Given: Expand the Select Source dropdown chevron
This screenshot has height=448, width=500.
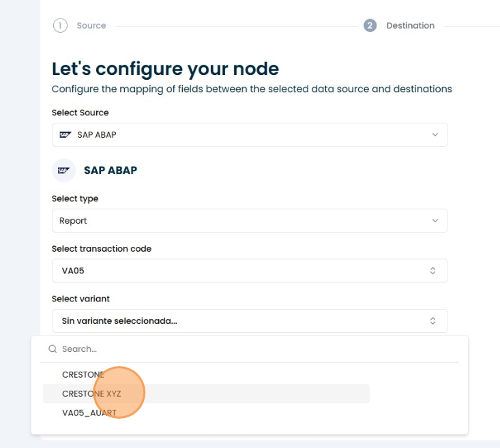Looking at the screenshot, I should coord(435,134).
